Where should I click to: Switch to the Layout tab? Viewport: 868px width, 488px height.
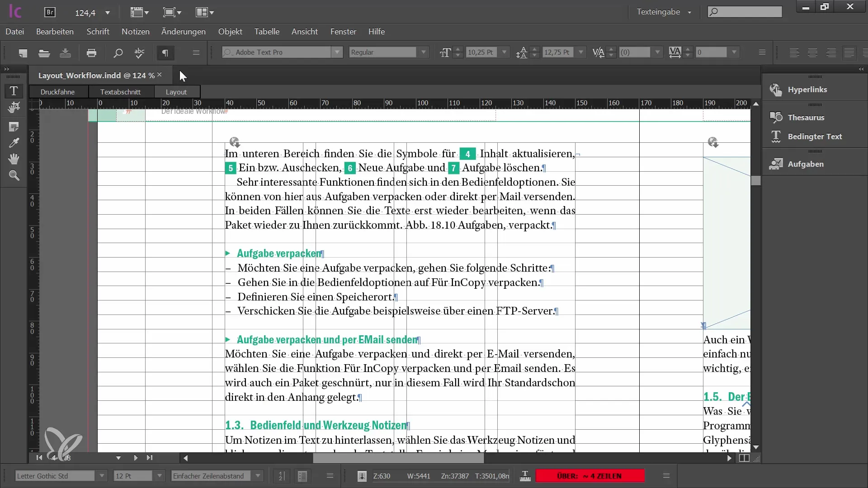pos(176,91)
